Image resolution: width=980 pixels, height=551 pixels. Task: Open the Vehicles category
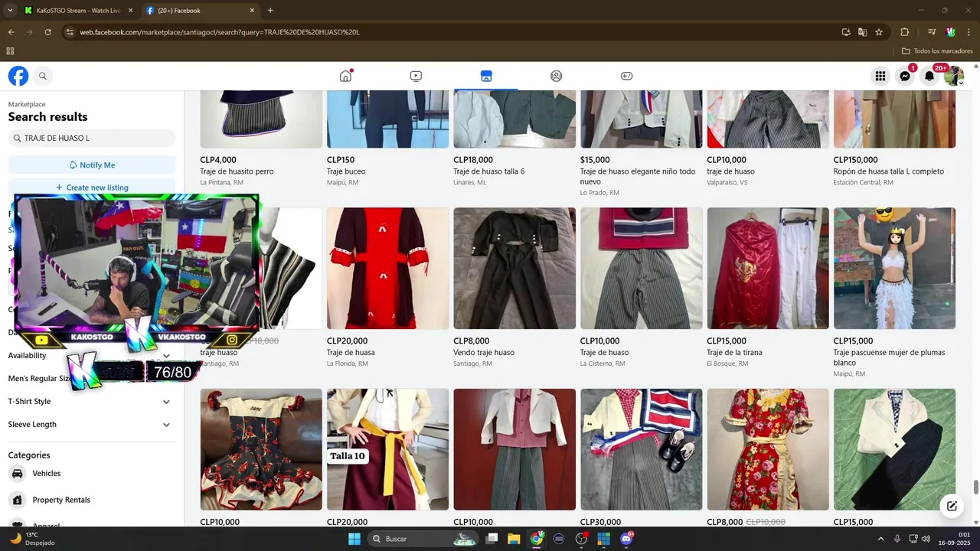click(x=92, y=473)
